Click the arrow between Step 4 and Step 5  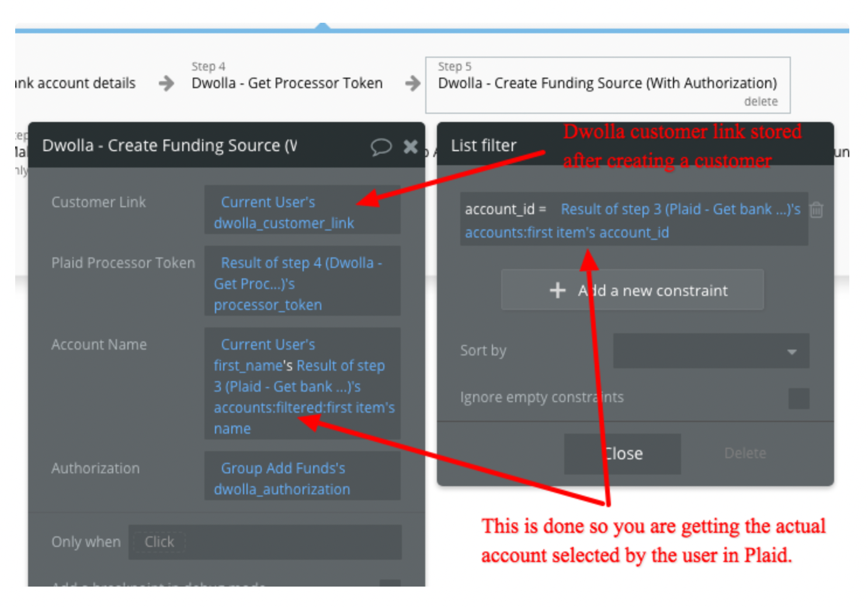[x=412, y=83]
